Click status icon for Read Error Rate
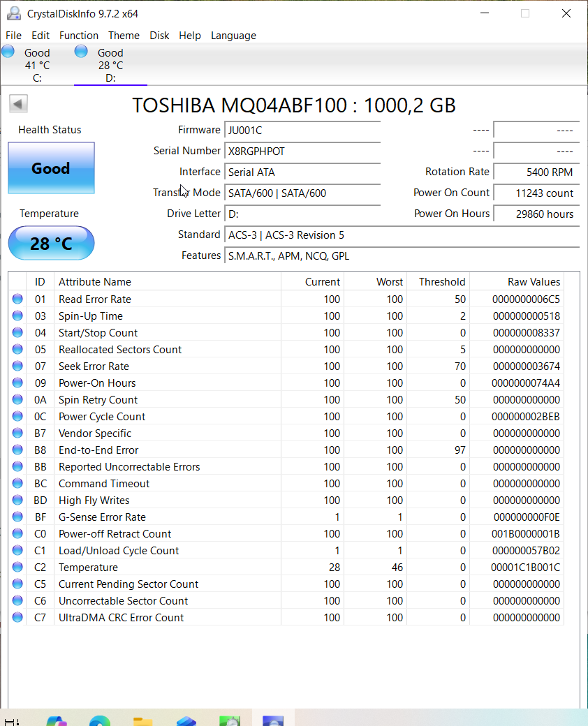This screenshot has height=726, width=588. click(x=17, y=299)
